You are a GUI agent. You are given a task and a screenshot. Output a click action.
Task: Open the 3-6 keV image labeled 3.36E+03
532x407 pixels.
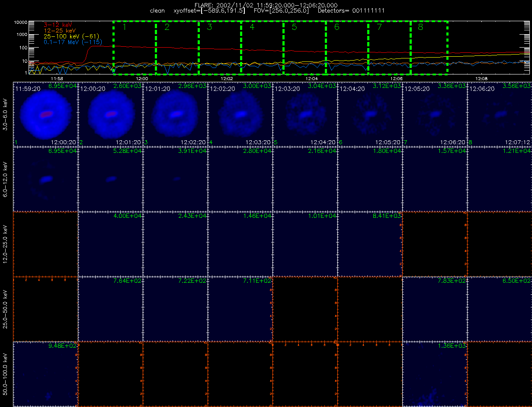(x=435, y=114)
